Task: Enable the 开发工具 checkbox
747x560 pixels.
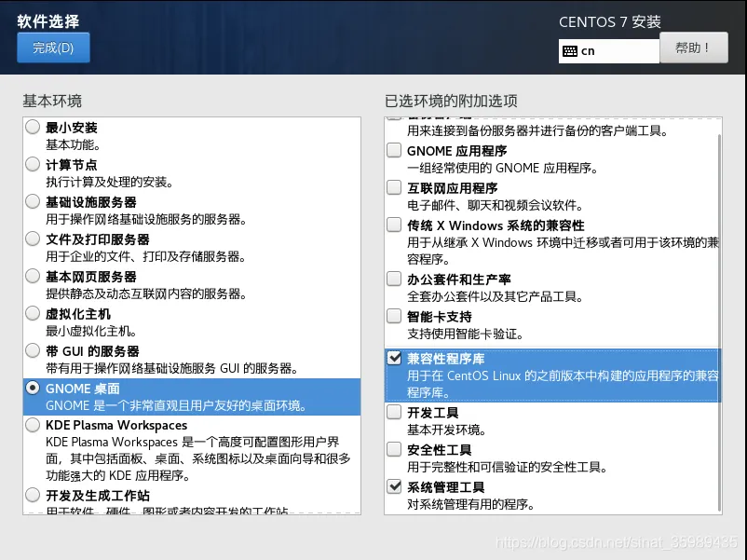Action: click(394, 412)
